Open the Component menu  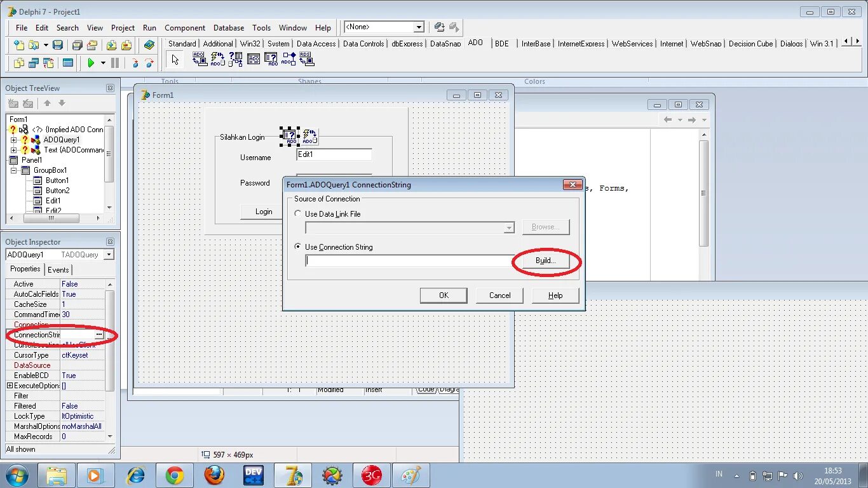[185, 28]
